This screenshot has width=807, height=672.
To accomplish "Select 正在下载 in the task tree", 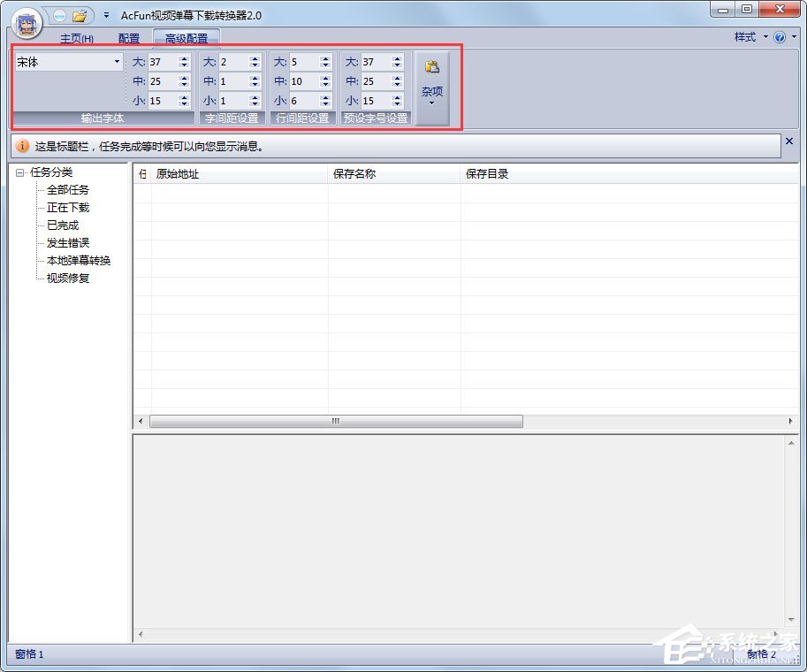I will 68,208.
